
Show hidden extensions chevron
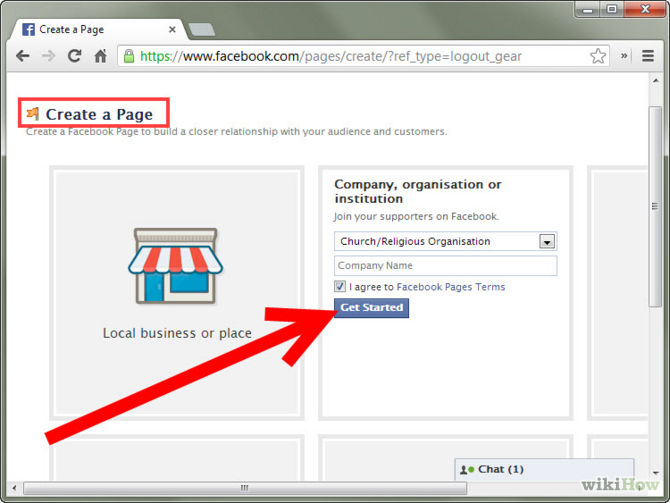624,56
